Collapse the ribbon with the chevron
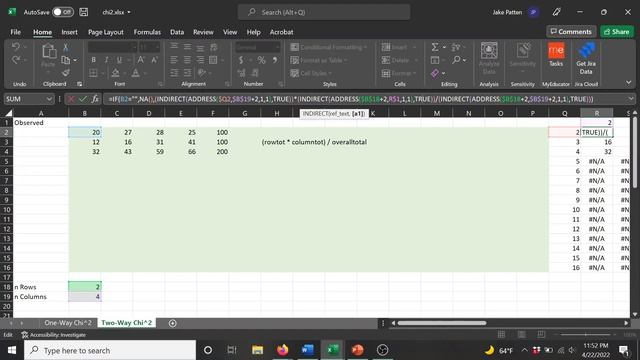This screenshot has width=640, height=360. click(x=628, y=82)
